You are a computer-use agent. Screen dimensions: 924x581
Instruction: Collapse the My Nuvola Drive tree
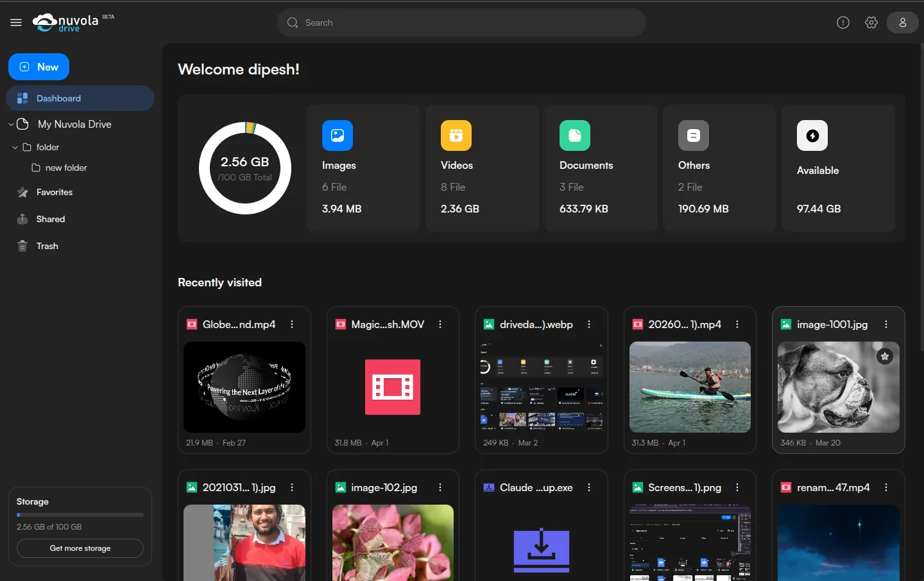tap(11, 125)
